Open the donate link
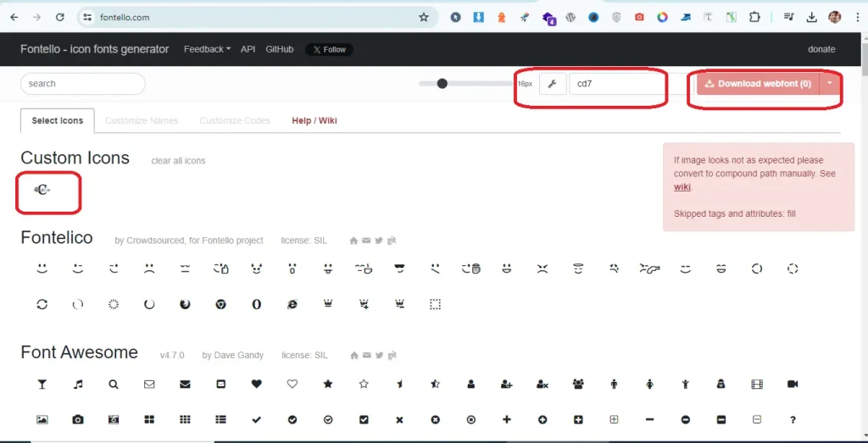This screenshot has height=443, width=868. (x=821, y=49)
